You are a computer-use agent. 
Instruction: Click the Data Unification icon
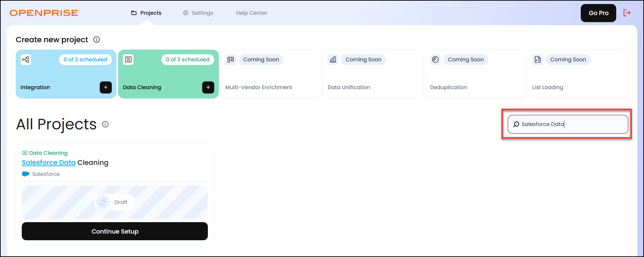tap(333, 60)
